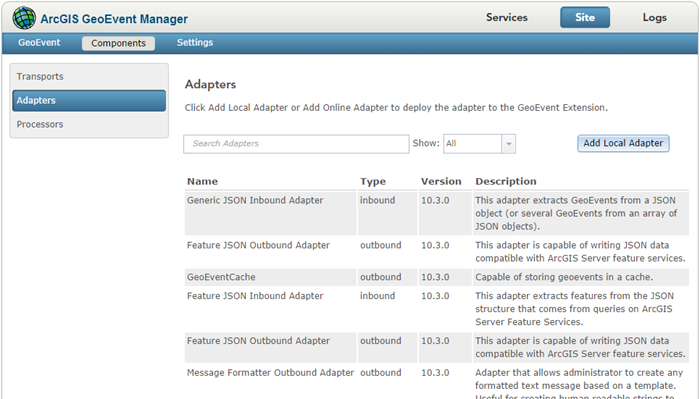Click the 10.3.0 version of Message Formatter
This screenshot has height=399, width=700.
tap(435, 373)
